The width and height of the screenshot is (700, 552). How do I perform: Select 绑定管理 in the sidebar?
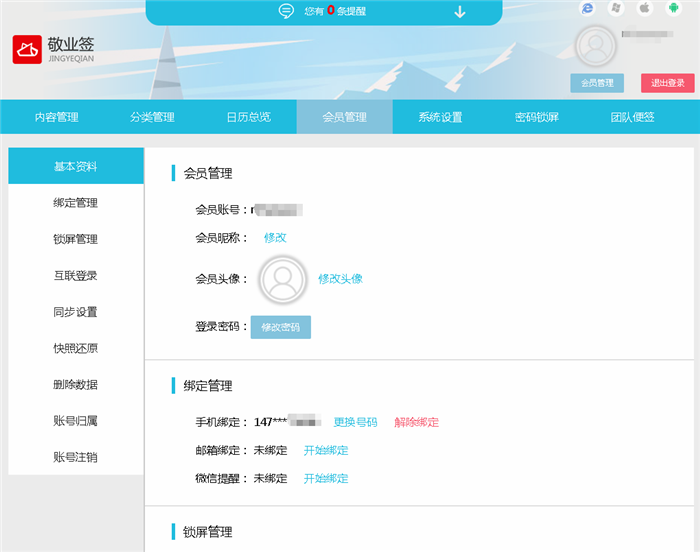(x=76, y=203)
